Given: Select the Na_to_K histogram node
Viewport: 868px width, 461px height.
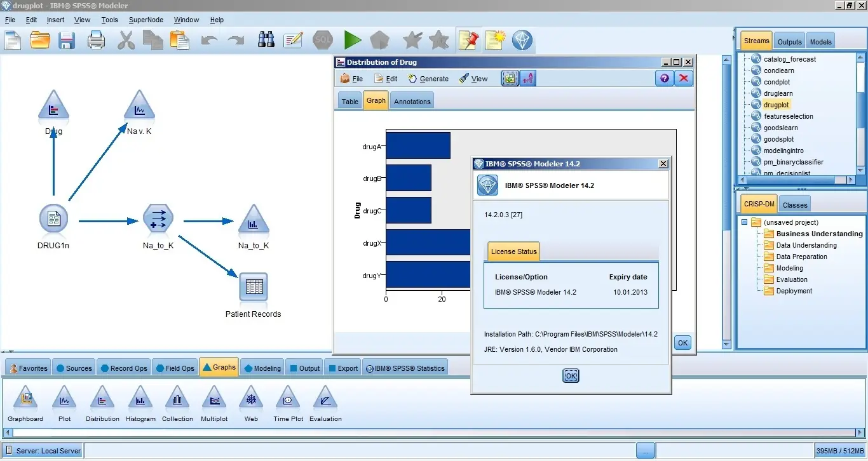Looking at the screenshot, I should pos(254,220).
